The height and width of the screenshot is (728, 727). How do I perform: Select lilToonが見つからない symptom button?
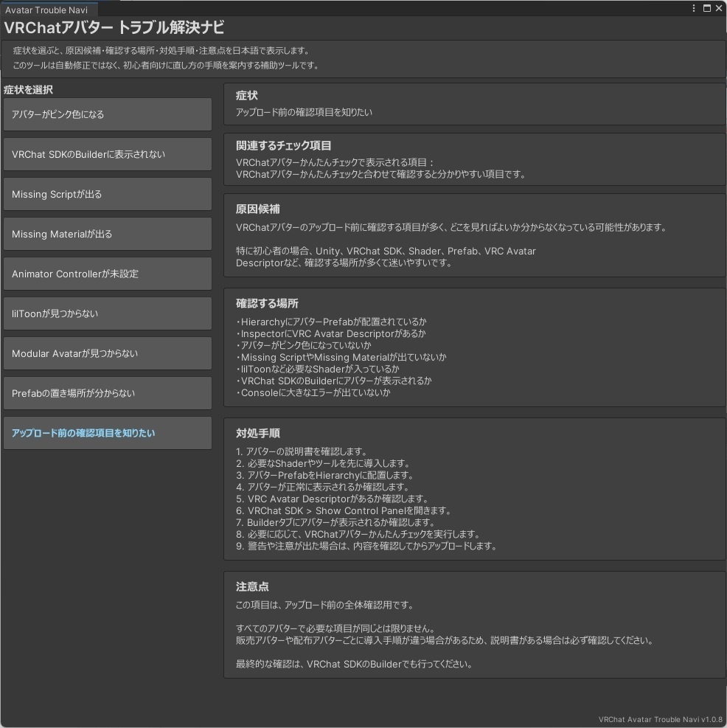pos(107,314)
